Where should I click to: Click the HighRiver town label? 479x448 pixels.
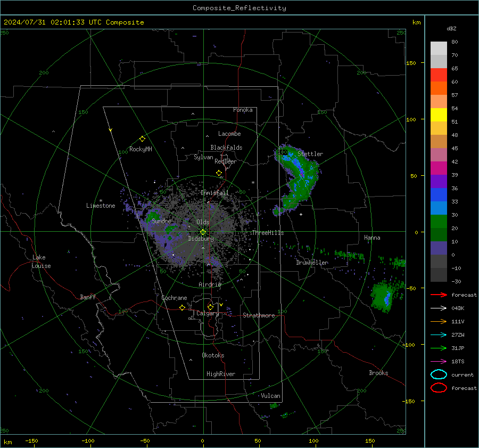tap(221, 374)
